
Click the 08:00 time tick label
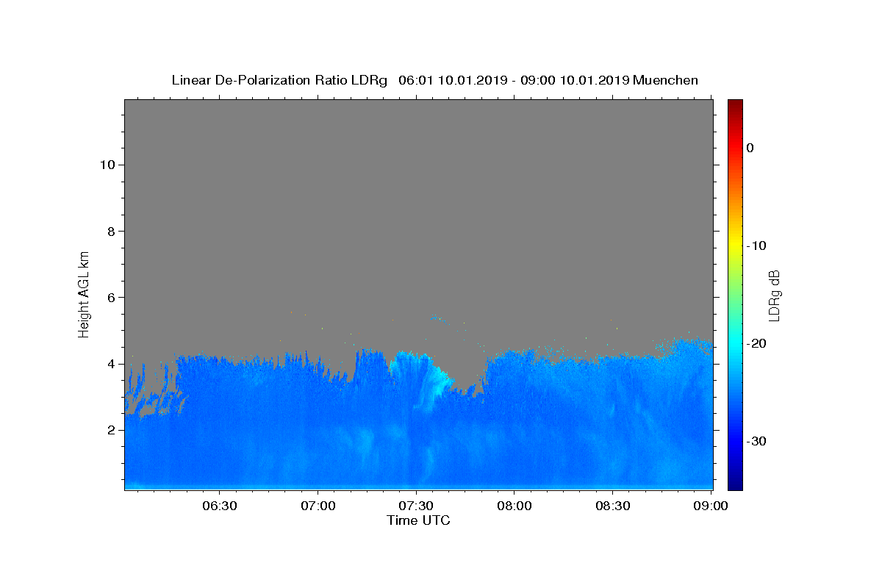pyautogui.click(x=514, y=506)
